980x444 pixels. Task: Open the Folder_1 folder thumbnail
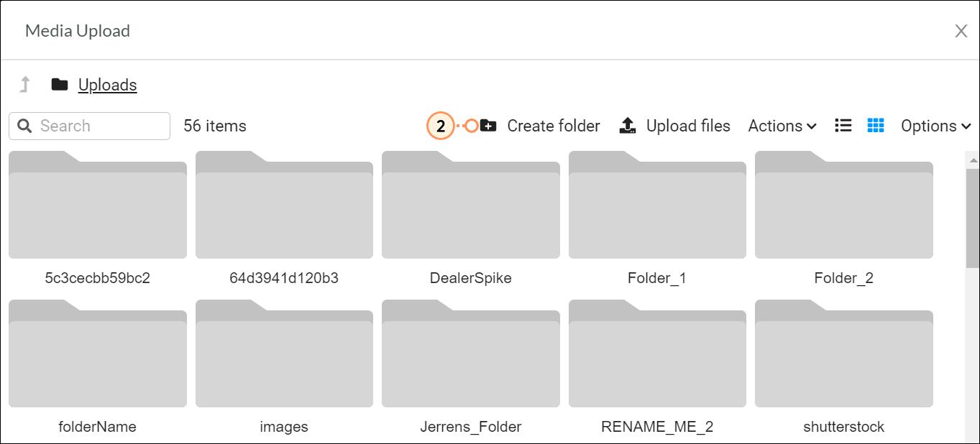coord(657,205)
